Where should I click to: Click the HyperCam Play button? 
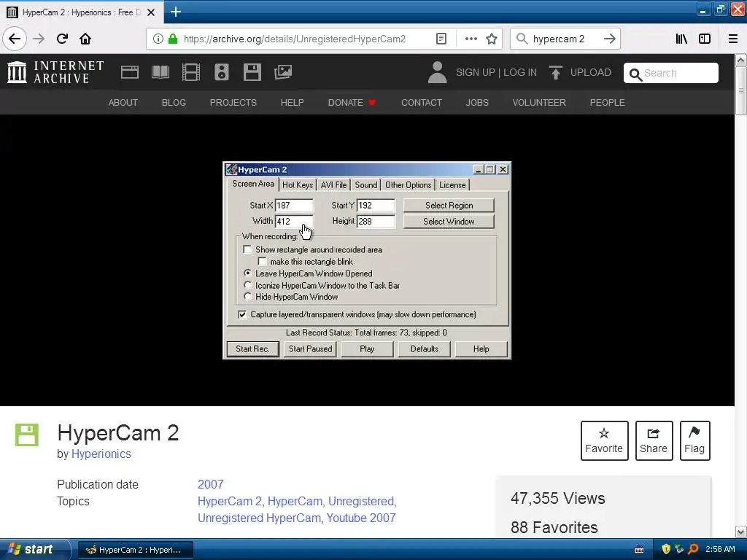[x=367, y=349]
